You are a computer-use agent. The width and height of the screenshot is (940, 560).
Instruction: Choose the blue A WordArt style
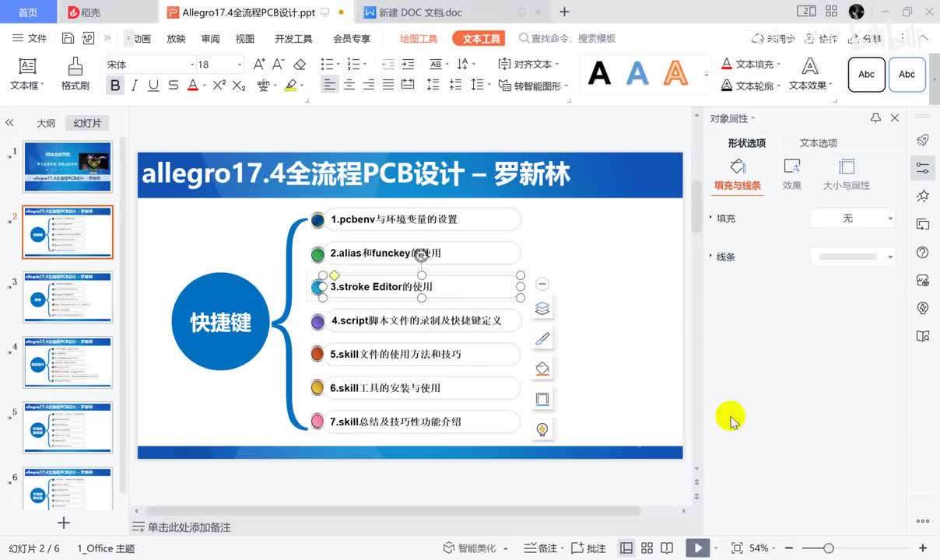637,73
